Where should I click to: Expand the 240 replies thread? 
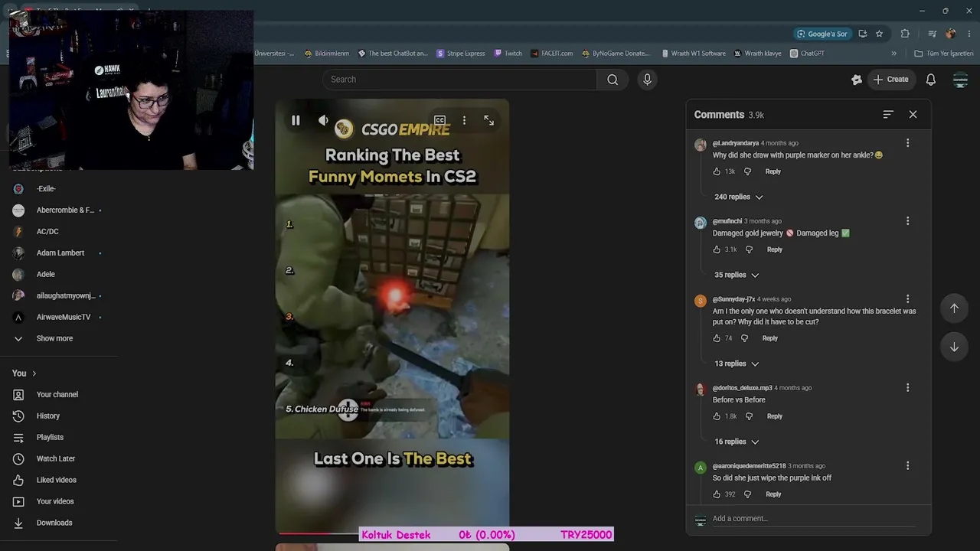pyautogui.click(x=738, y=197)
